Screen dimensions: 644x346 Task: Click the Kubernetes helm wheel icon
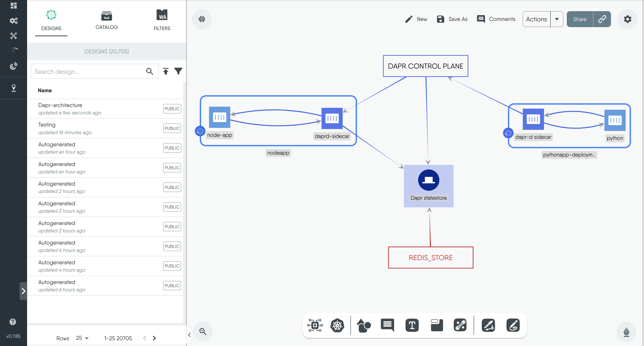click(x=337, y=325)
